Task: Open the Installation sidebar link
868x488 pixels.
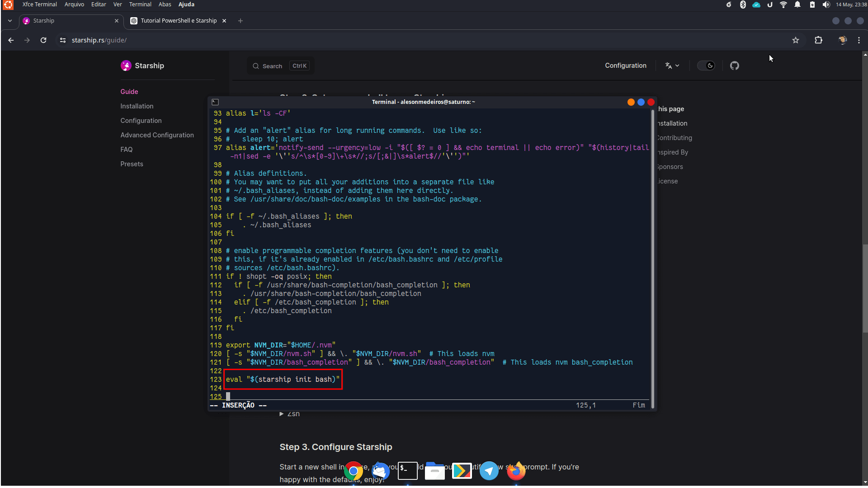Action: point(137,106)
